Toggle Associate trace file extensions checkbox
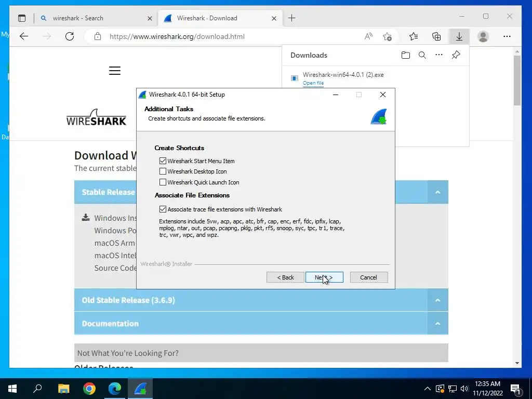Screen dimensions: 532x399 (x=163, y=209)
